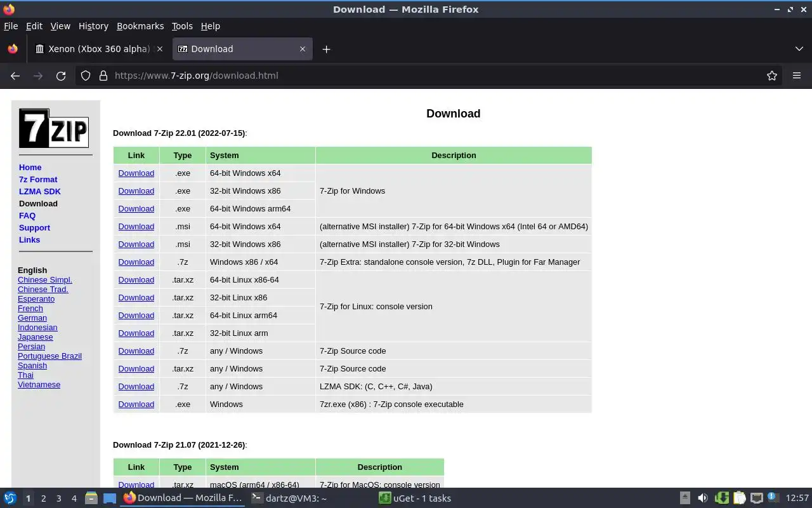Switch language to Vietnamese
812x508 pixels.
click(x=39, y=385)
